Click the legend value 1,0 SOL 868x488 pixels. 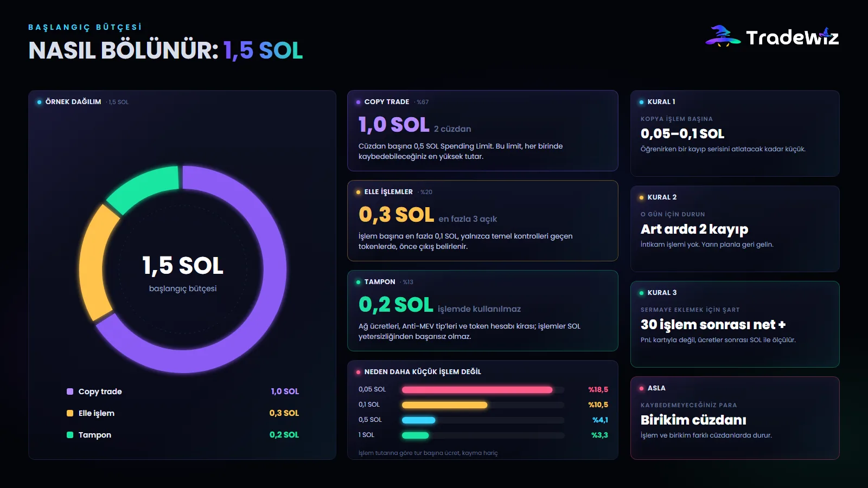285,391
